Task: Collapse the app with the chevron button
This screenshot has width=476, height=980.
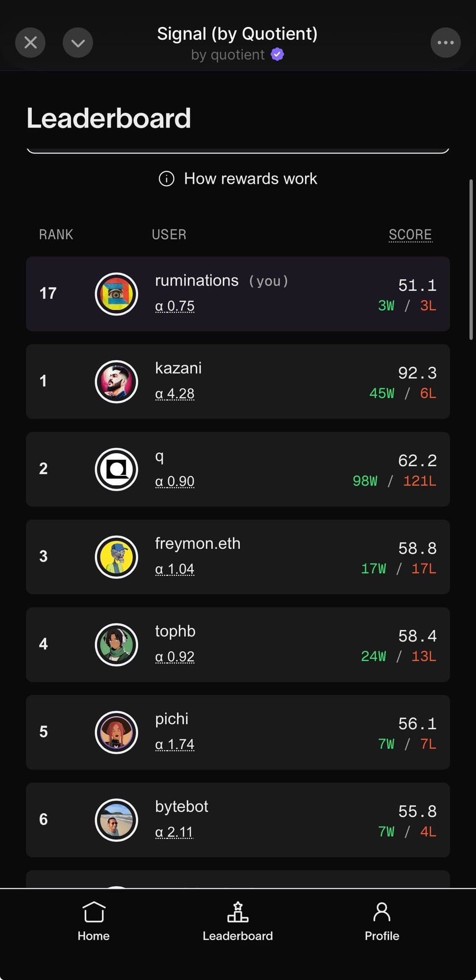Action: (x=78, y=43)
